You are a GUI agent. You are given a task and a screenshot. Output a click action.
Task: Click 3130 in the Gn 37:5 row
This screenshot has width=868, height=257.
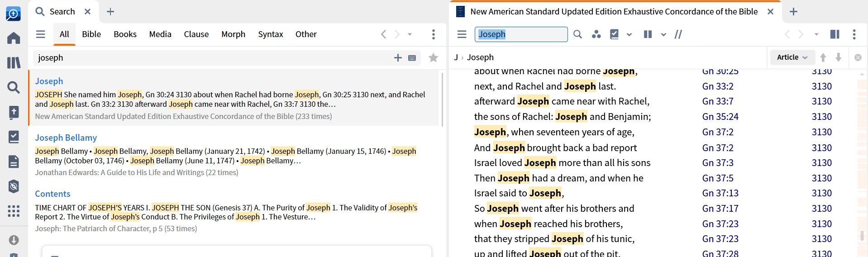coord(821,178)
